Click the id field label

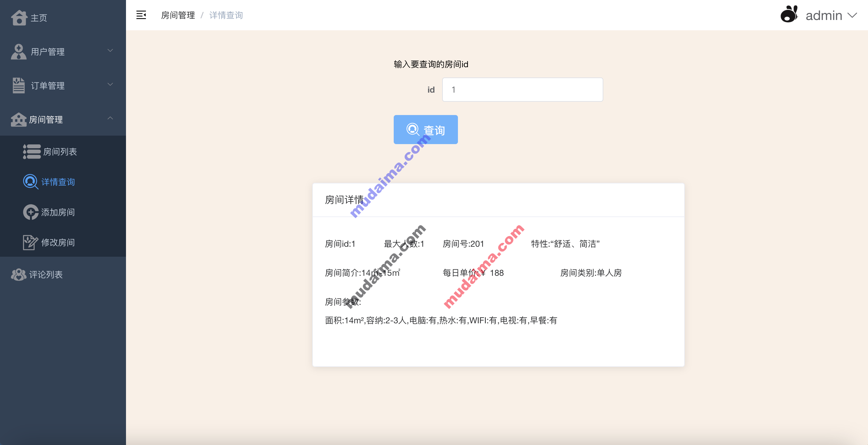pos(431,90)
